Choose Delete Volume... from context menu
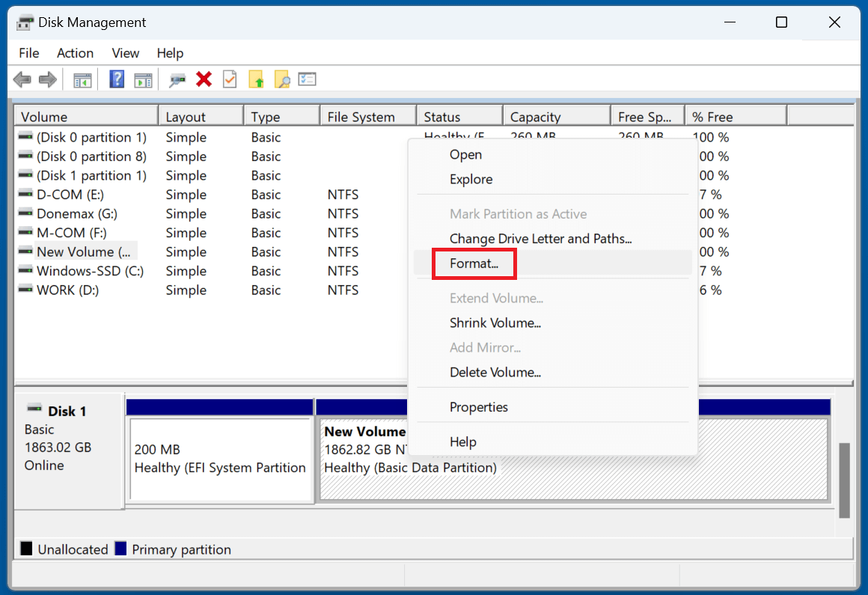The image size is (868, 595). (495, 373)
